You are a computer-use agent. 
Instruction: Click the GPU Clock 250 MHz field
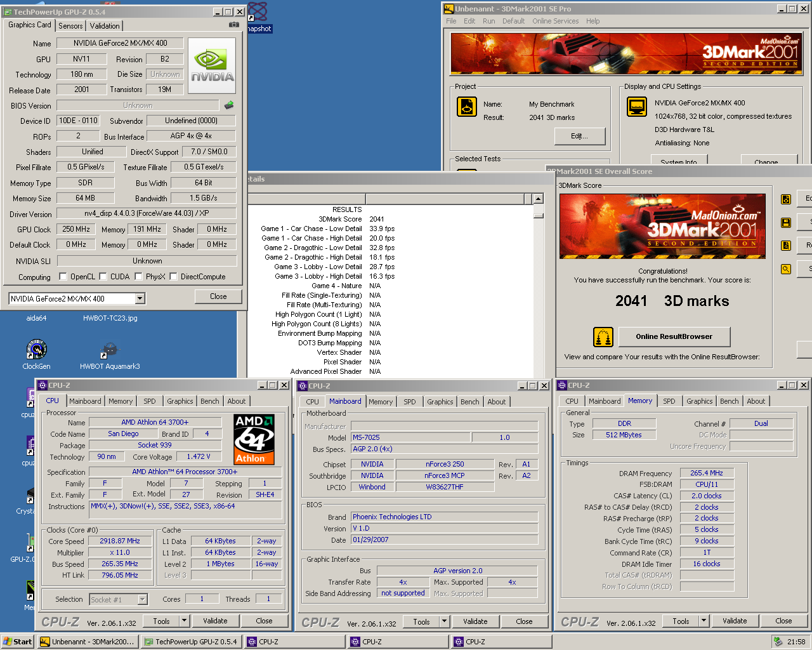[76, 229]
